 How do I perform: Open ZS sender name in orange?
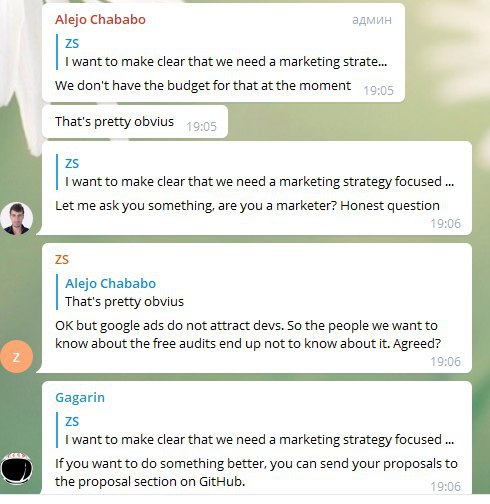(x=62, y=260)
